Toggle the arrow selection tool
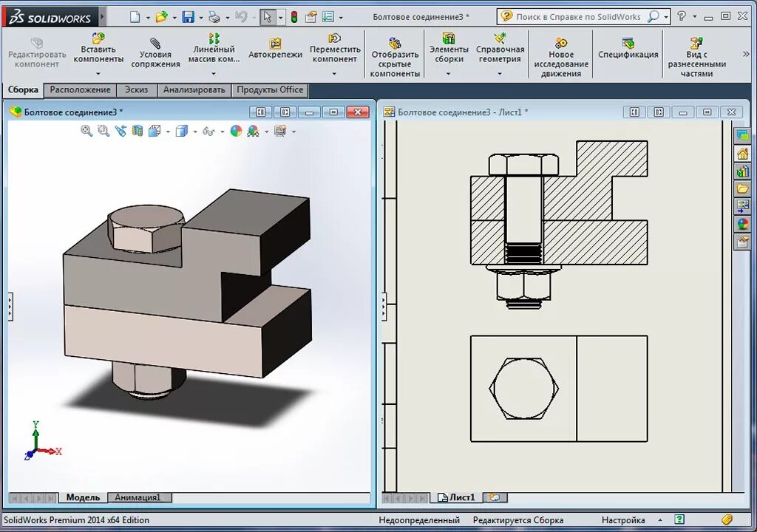The image size is (757, 532). click(268, 16)
